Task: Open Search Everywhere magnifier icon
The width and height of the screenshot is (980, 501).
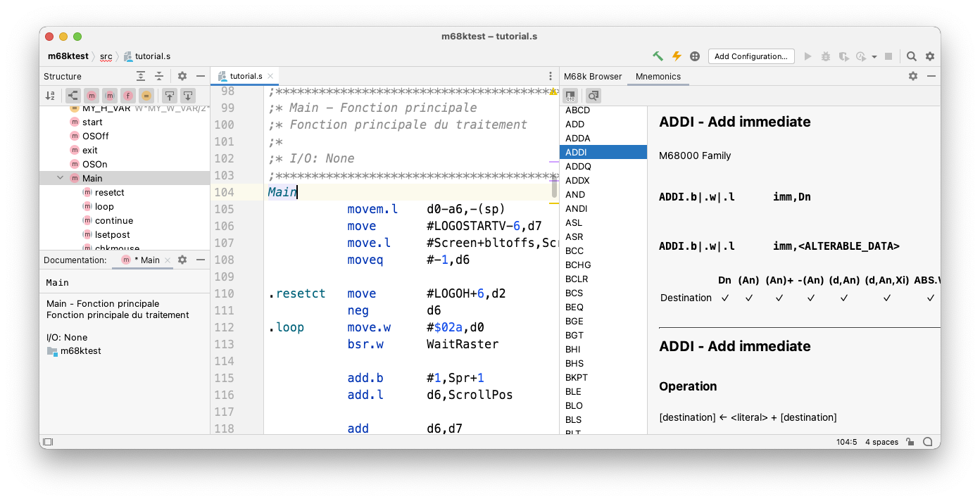Action: (x=912, y=56)
